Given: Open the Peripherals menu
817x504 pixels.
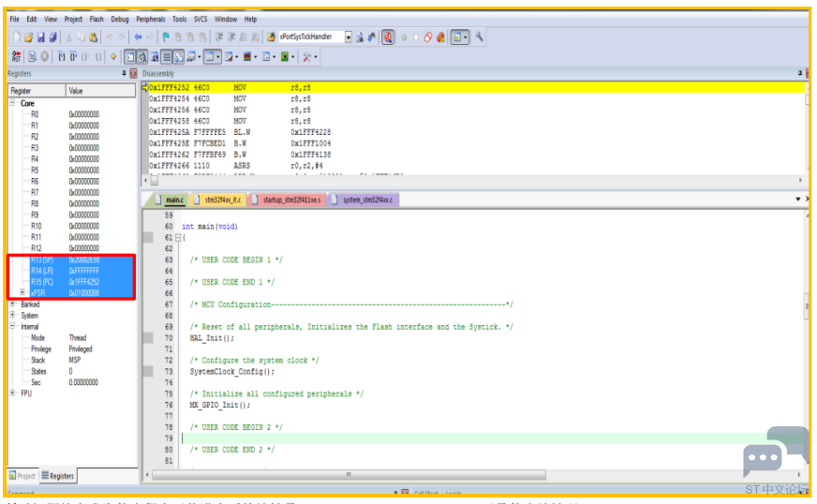Looking at the screenshot, I should pyautogui.click(x=150, y=19).
